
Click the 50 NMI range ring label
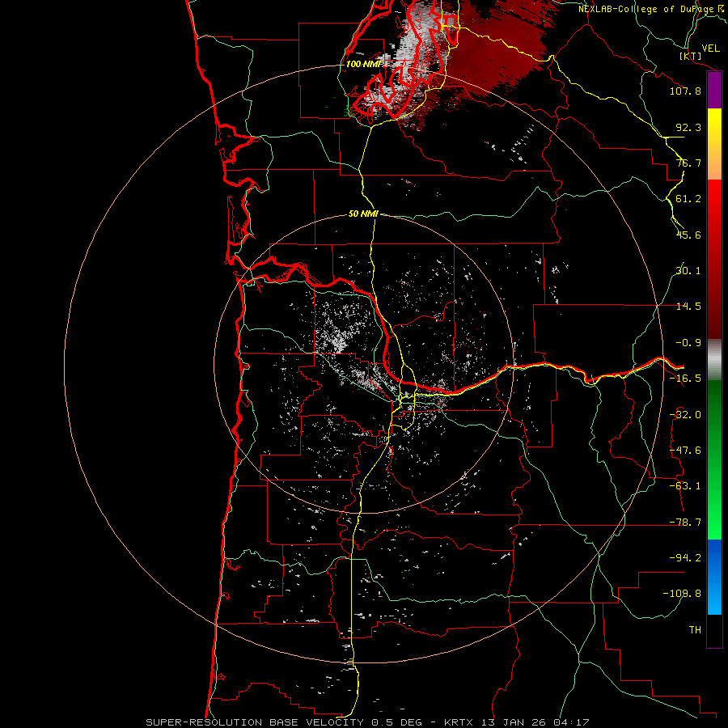[363, 214]
